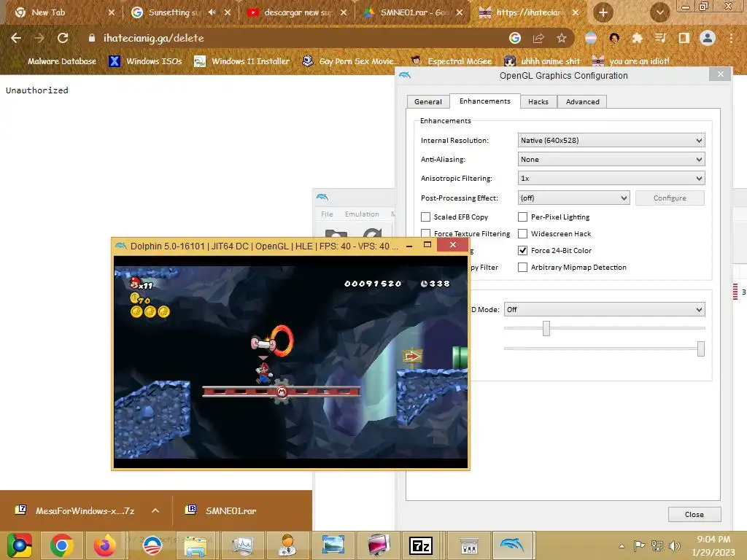This screenshot has height=560, width=747.
Task: Maximize the Dolphin game window
Action: (x=427, y=245)
